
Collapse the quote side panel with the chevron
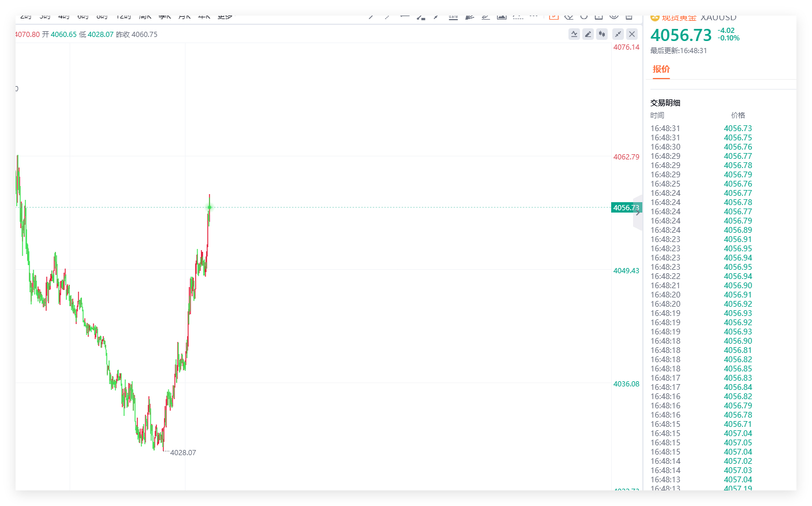(638, 213)
